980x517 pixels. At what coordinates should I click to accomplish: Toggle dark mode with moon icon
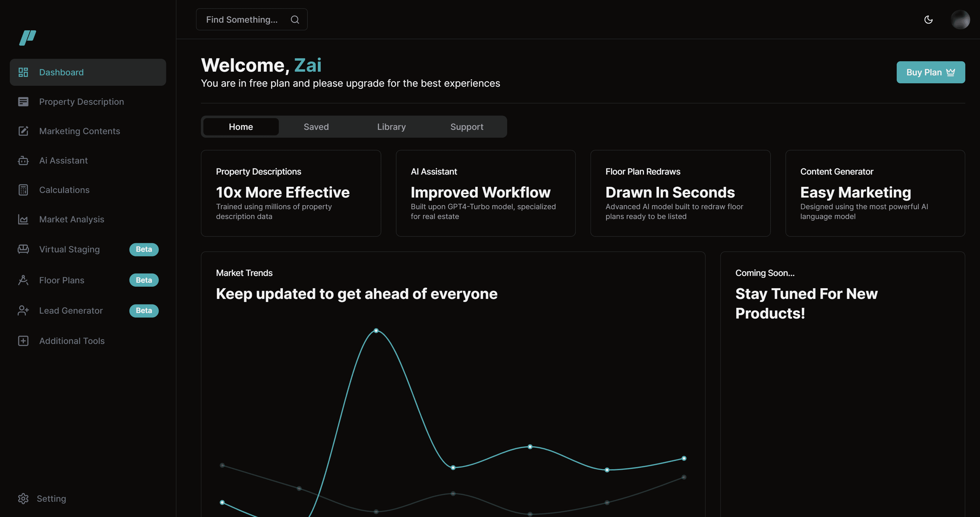point(929,19)
